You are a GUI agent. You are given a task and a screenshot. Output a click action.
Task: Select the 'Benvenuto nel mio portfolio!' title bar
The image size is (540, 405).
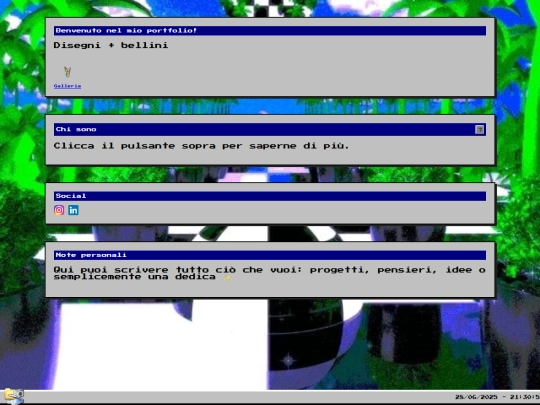coord(270,31)
